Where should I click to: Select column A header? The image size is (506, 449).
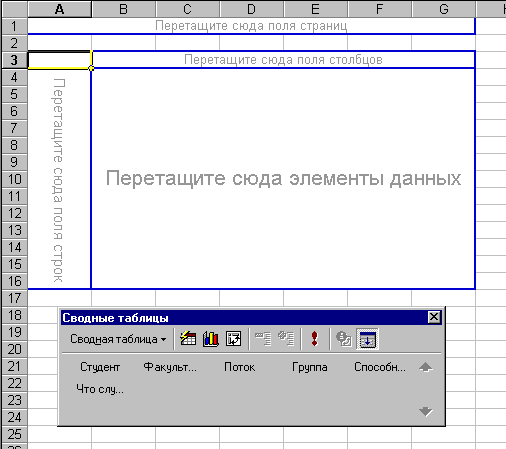pos(59,9)
